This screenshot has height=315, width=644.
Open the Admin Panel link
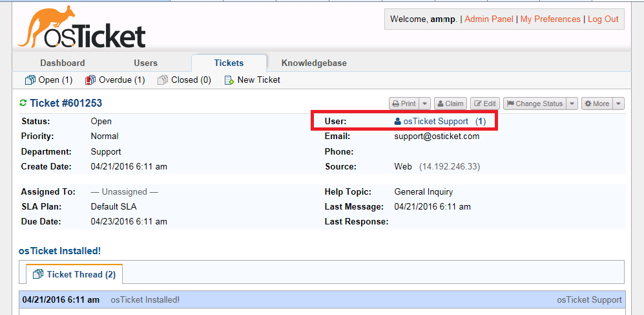point(489,19)
